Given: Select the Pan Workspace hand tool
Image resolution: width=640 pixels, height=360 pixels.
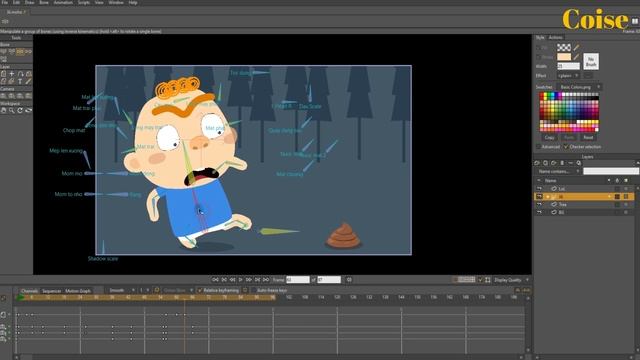Looking at the screenshot, I should pyautogui.click(x=3, y=111).
